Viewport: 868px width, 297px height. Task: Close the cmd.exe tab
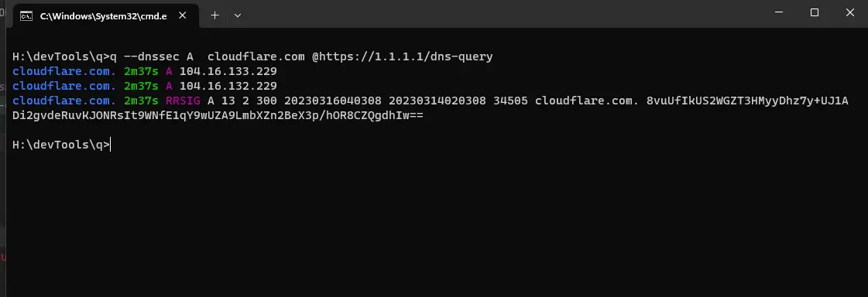coord(182,15)
